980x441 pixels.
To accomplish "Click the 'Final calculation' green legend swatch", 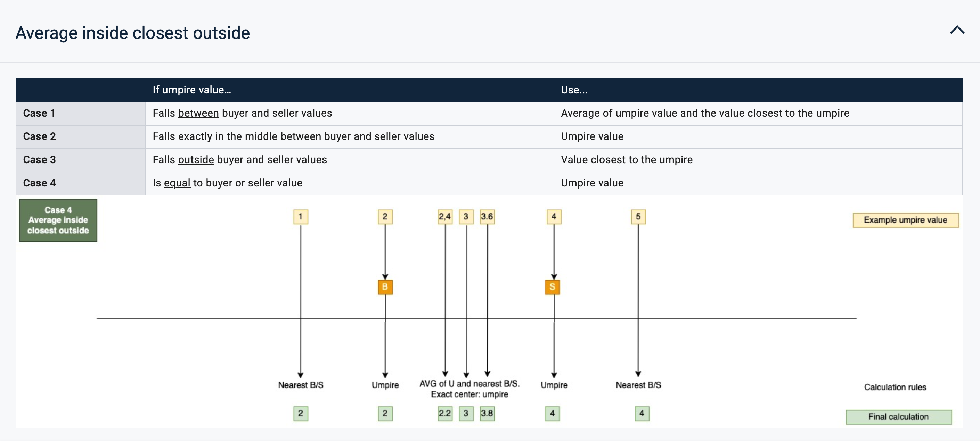I will pos(898,417).
